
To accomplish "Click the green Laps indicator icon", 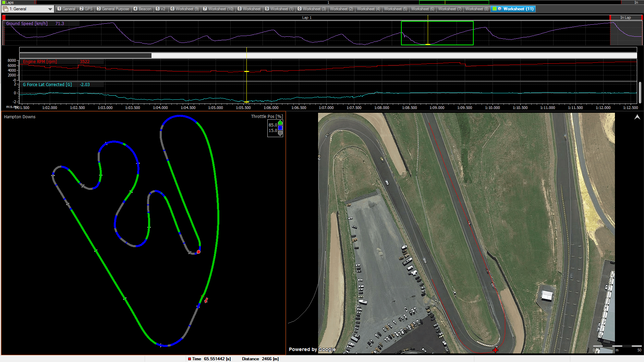I will (4, 2).
